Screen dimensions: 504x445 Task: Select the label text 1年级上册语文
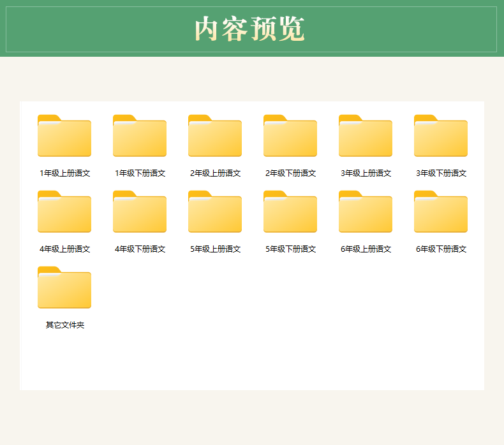pyautogui.click(x=64, y=173)
